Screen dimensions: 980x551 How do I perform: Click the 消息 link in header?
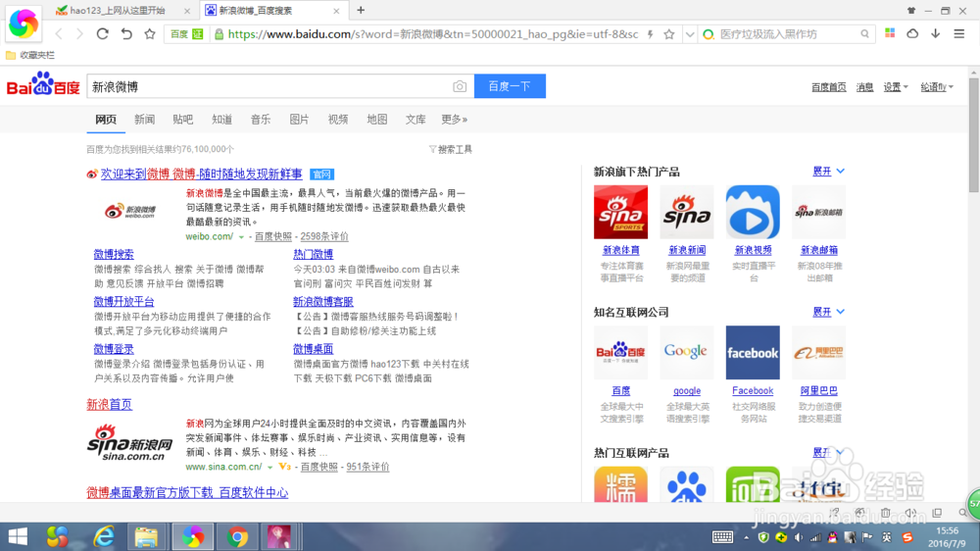click(864, 87)
